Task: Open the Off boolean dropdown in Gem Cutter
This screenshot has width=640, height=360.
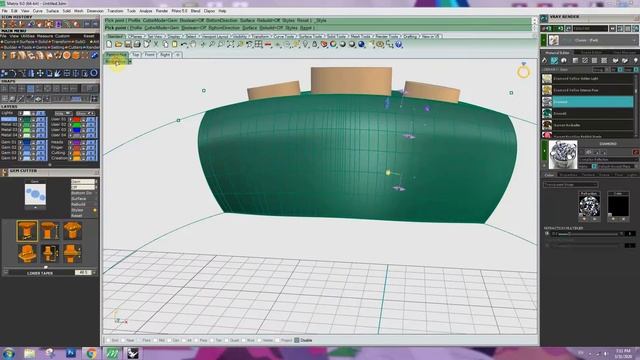Action: click(x=84, y=187)
